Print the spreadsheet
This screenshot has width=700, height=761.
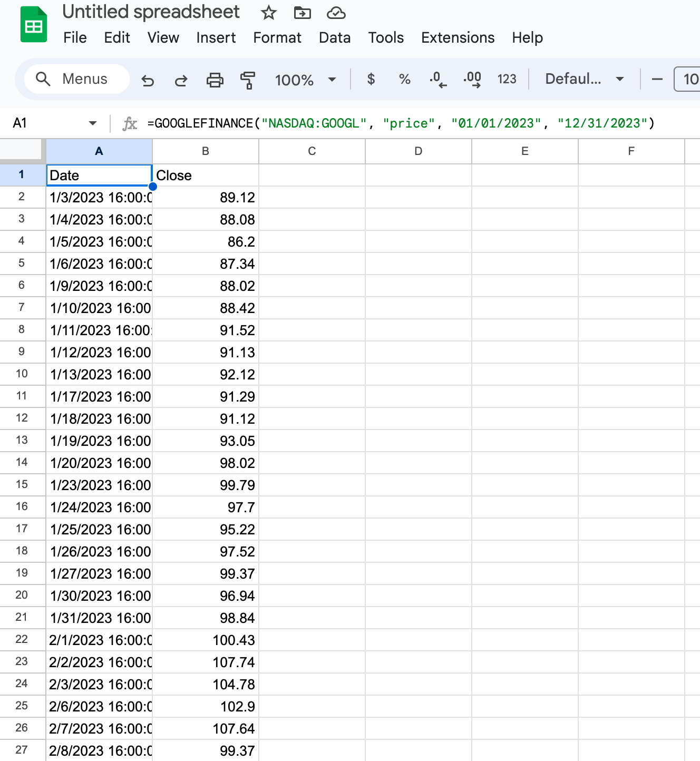[x=215, y=80]
